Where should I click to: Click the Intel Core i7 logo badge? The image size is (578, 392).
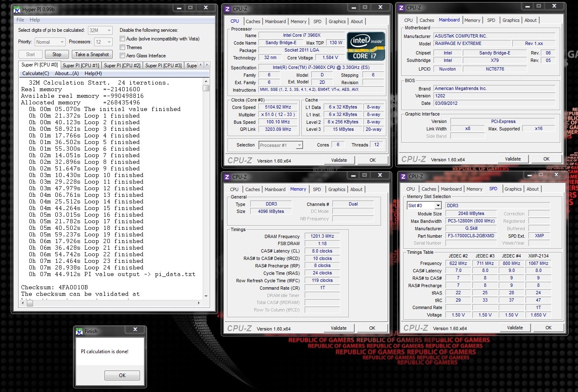(366, 46)
